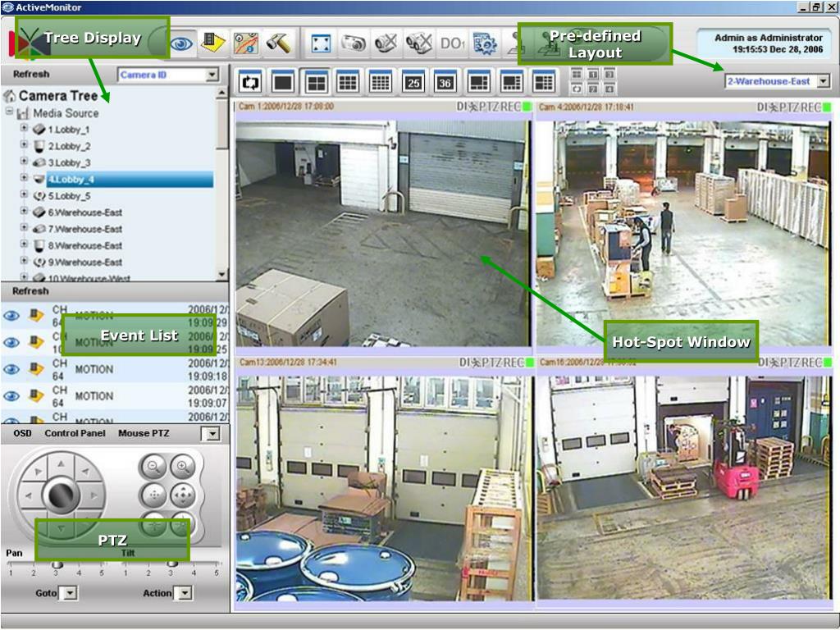
Task: Open the 2-Warehouse-East layout dropdown
Action: [x=824, y=81]
